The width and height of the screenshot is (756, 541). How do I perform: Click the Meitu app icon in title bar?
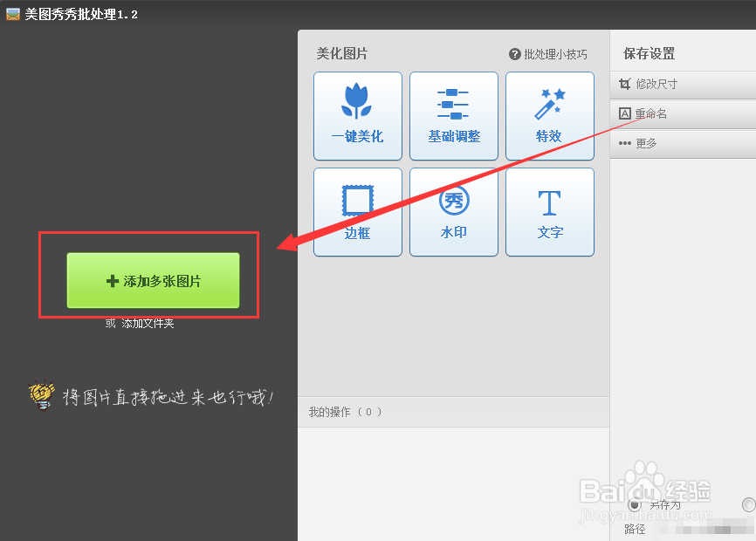click(13, 15)
